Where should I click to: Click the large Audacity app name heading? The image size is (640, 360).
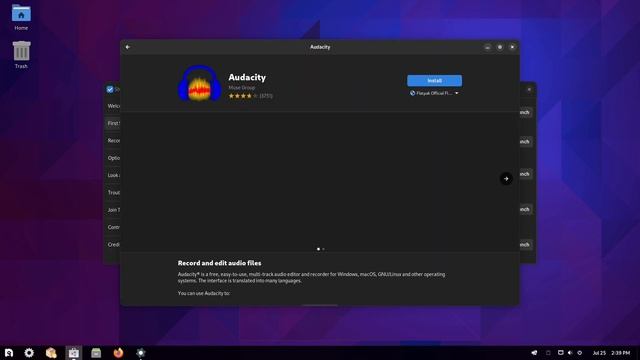pos(247,77)
